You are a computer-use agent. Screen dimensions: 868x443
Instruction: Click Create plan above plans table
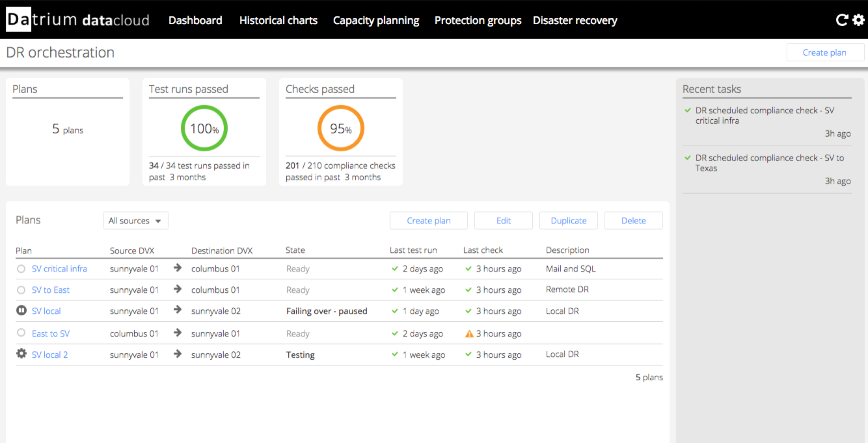coord(429,221)
